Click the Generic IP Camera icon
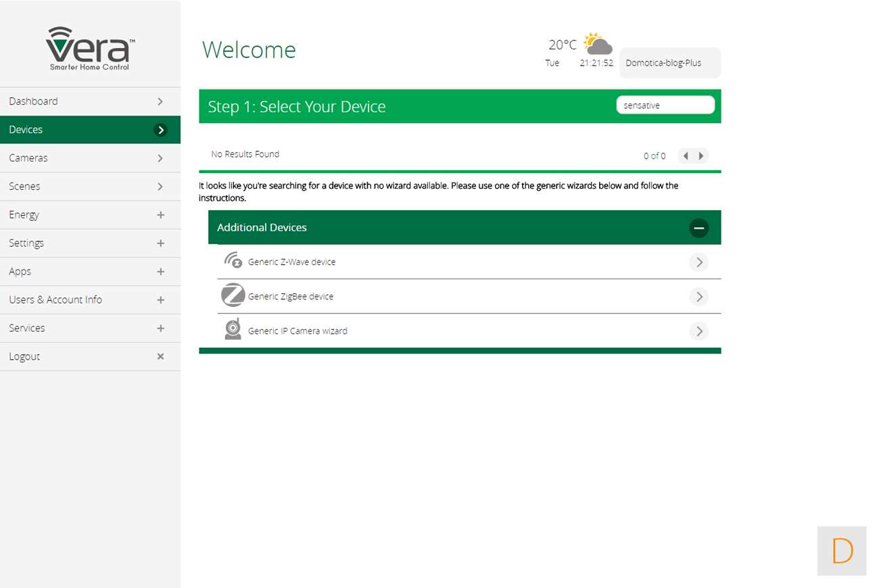Image resolution: width=879 pixels, height=588 pixels. tap(233, 330)
